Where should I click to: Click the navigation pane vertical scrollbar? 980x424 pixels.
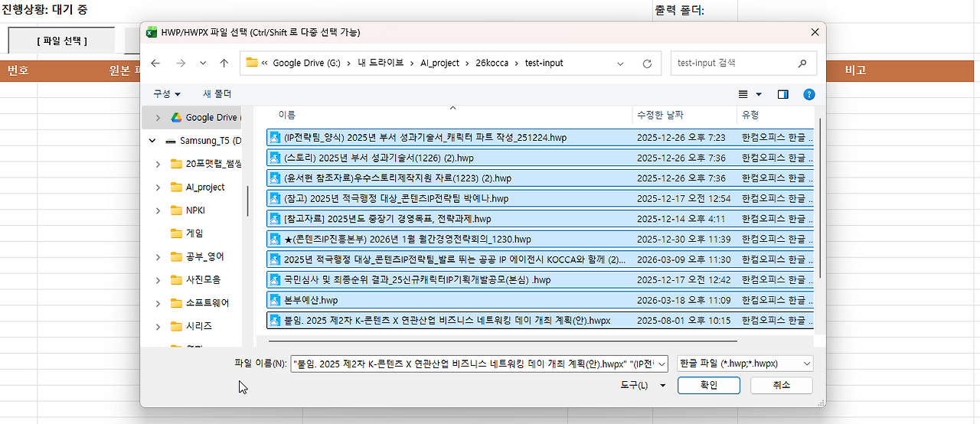(x=247, y=201)
